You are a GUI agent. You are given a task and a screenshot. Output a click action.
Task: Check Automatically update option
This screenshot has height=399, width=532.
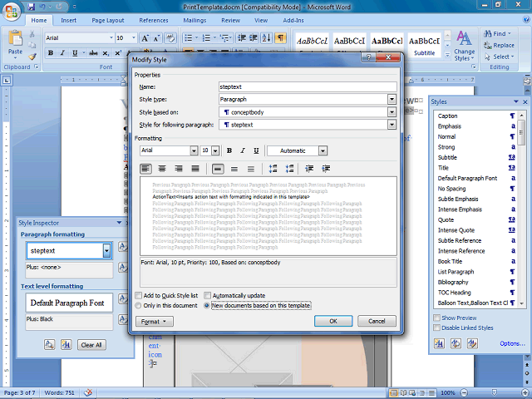pos(207,295)
